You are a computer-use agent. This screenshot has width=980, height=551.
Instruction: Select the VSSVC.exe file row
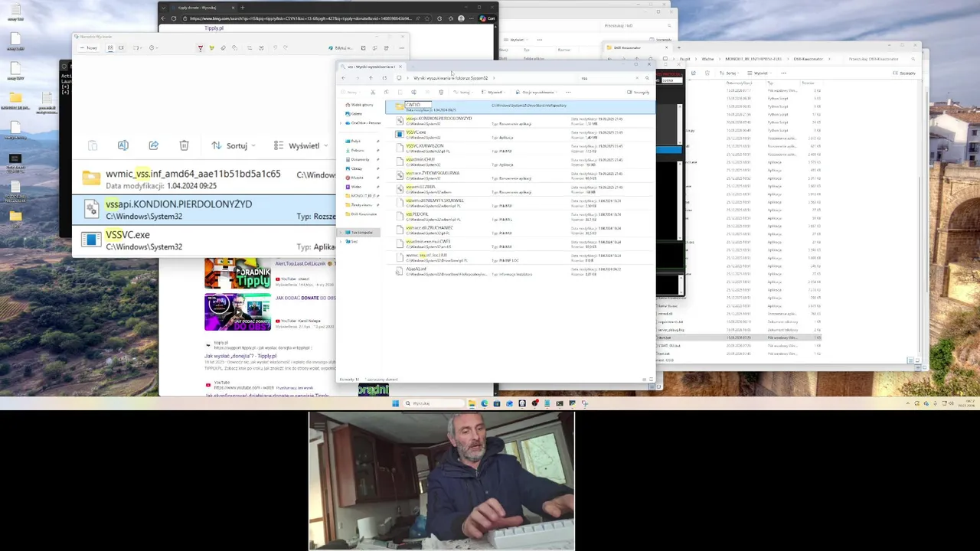click(x=521, y=135)
